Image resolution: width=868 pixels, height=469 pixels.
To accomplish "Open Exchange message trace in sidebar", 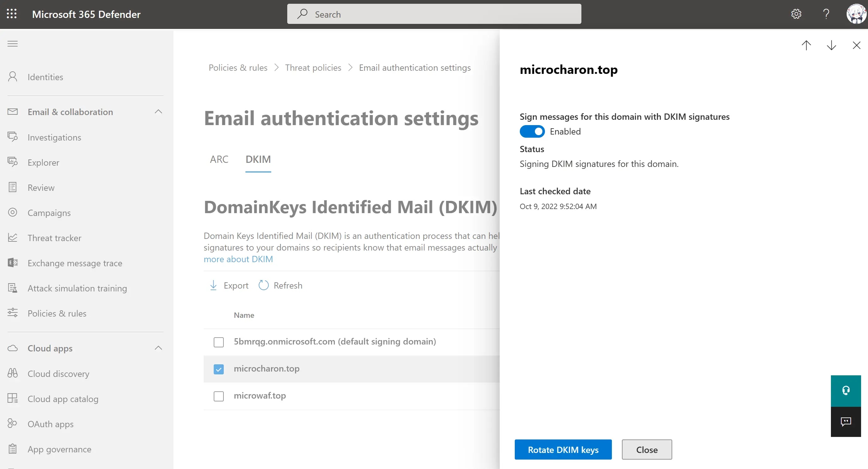I will coord(75,263).
